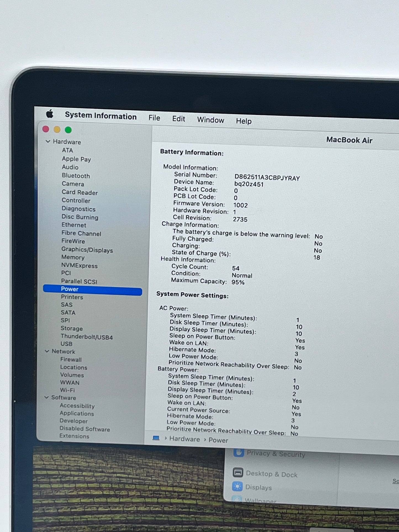
Task: Select WWAN under Network
Action: 70,383
